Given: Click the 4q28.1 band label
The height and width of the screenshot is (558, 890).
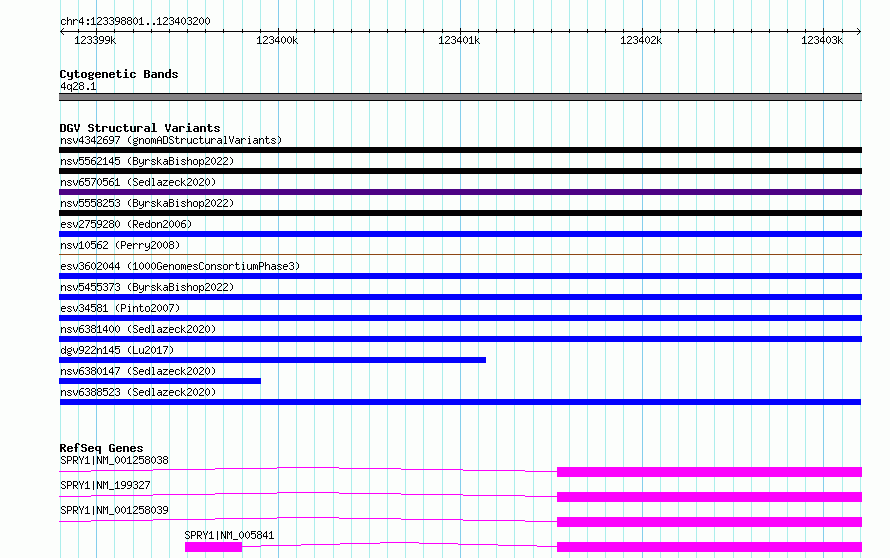Looking at the screenshot, I should pyautogui.click(x=78, y=86).
